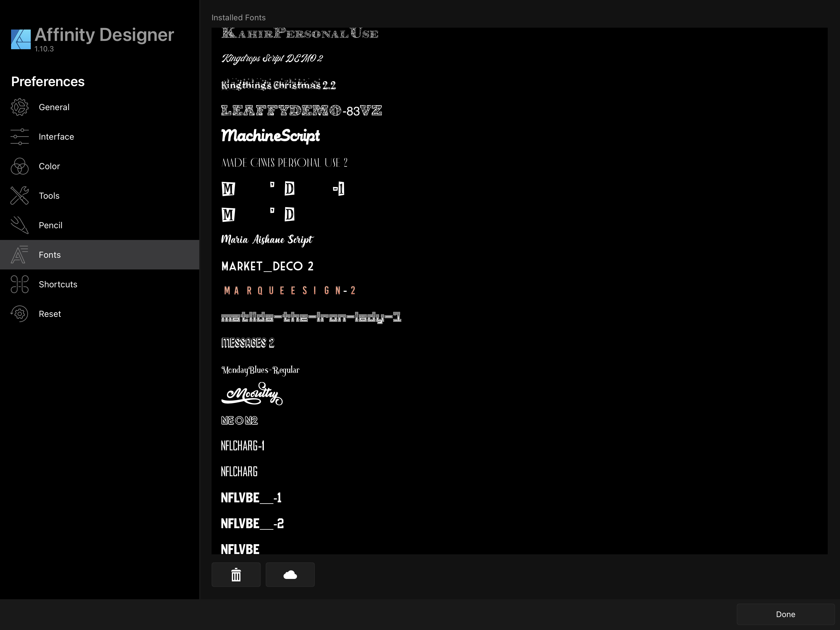Screen dimensions: 840x630
Task: Click Done to close preferences
Action: tap(785, 614)
